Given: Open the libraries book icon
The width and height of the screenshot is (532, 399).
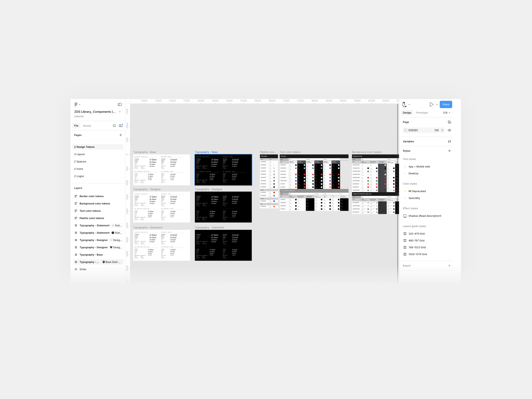Looking at the screenshot, I should pos(121,126).
